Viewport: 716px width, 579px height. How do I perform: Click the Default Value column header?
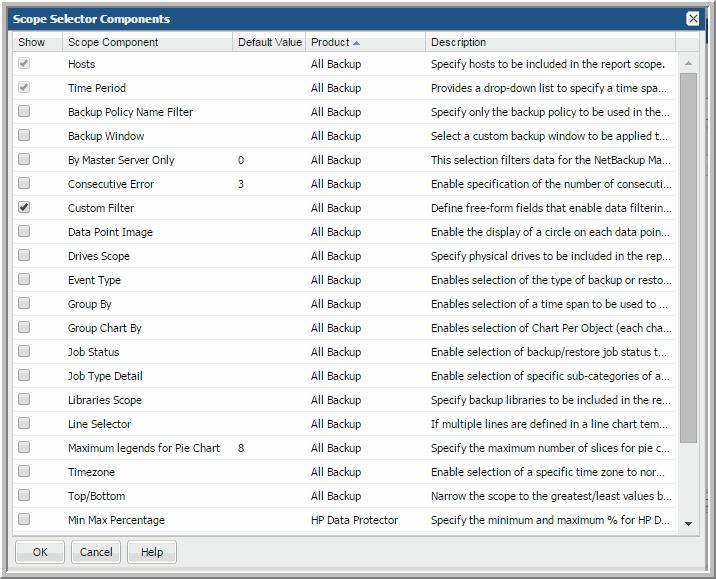269,42
